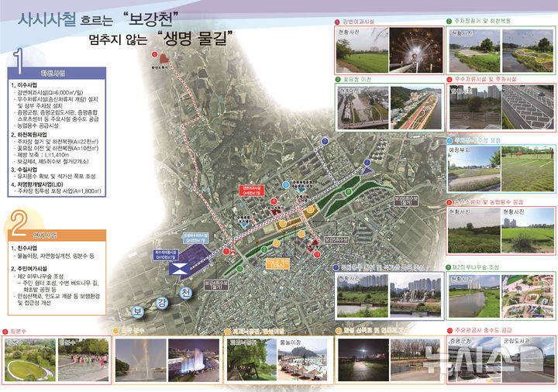Screen dimensions: 558x392
Task: Click the '제2 미루나무숲 조성' list line
Action: coord(40,276)
